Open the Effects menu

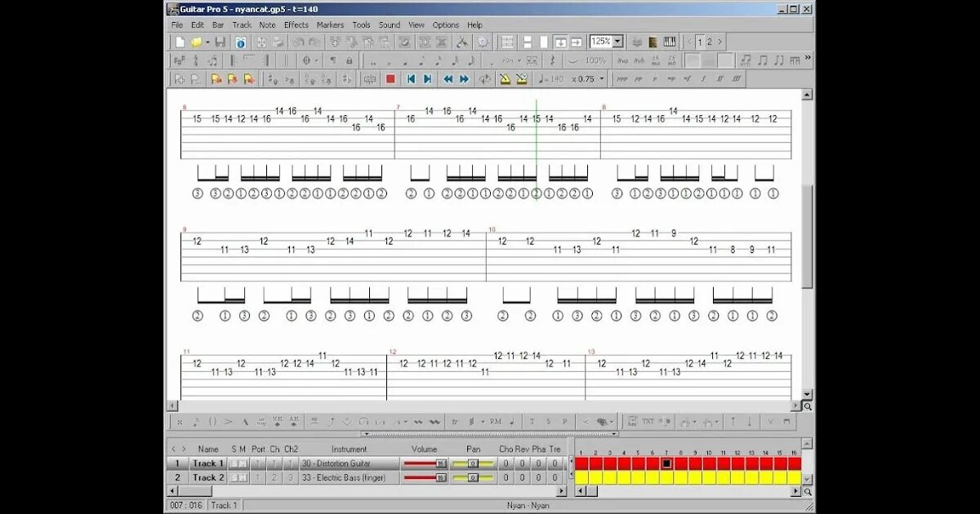click(296, 24)
